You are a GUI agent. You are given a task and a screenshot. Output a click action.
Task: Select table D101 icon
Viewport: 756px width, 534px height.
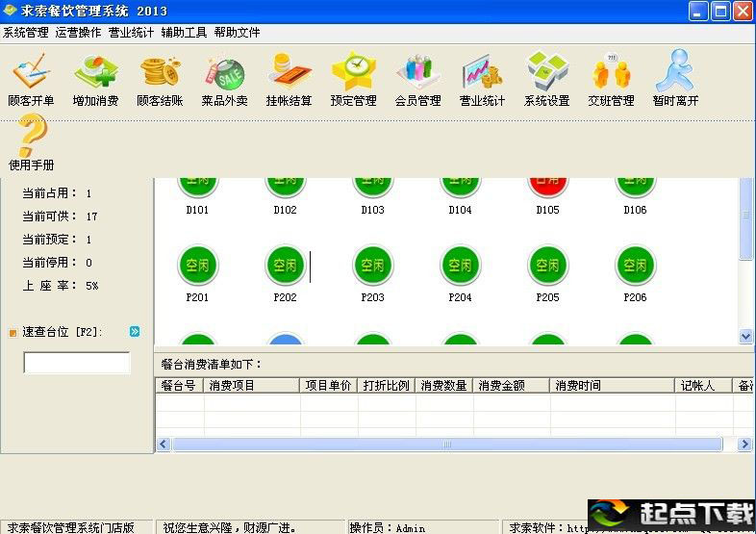(x=198, y=187)
